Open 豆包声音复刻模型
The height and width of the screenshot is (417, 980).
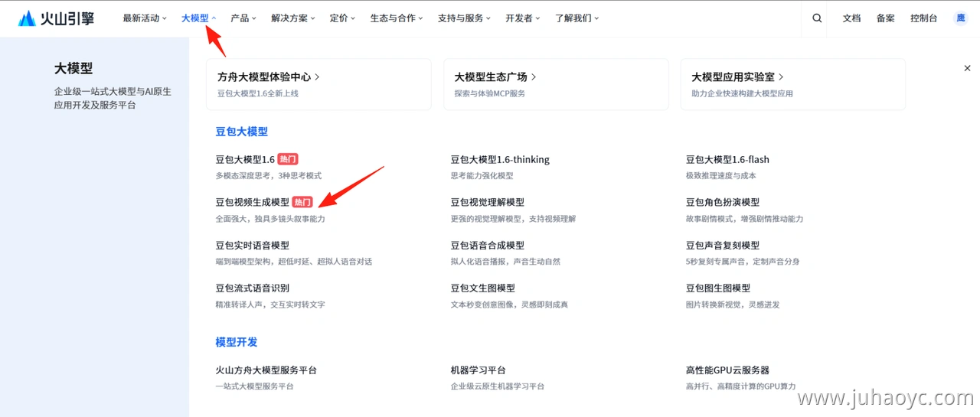click(723, 245)
